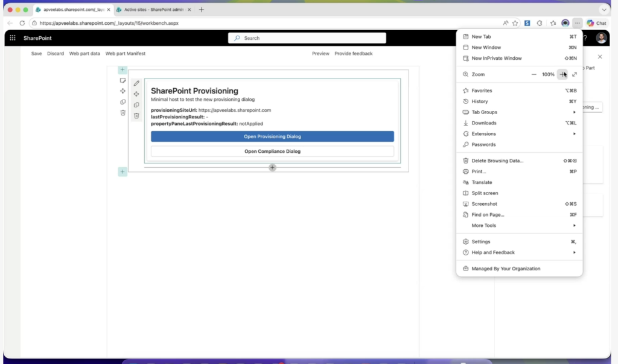Open Settings from the menu
Image resolution: width=618 pixels, height=364 pixels.
tap(519, 241)
